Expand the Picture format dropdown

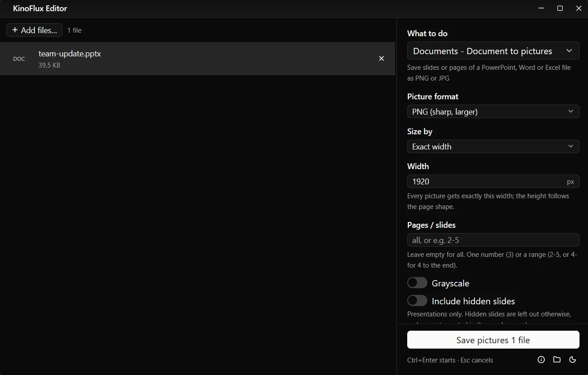point(493,111)
